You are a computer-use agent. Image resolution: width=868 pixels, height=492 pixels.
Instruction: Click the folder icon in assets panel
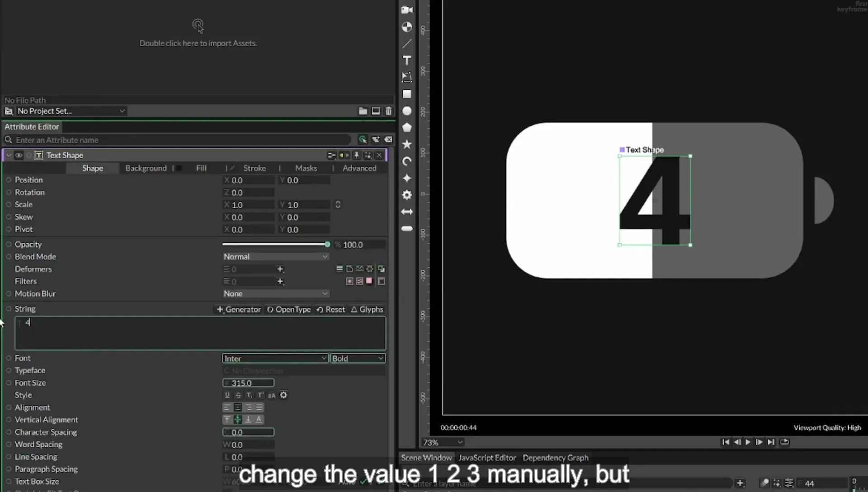363,111
